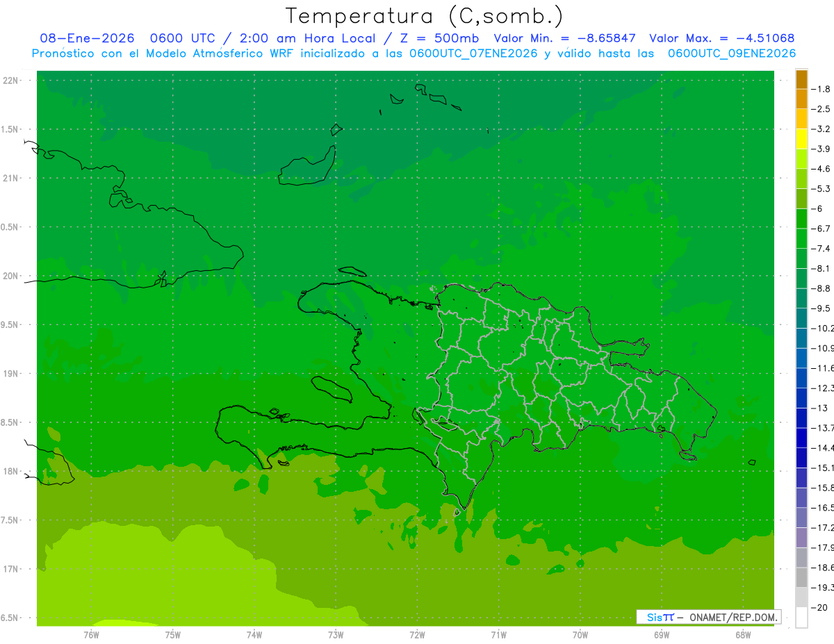The image size is (834, 644).
Task: Click the lavender swatch above -17.9
Action: (x=801, y=538)
